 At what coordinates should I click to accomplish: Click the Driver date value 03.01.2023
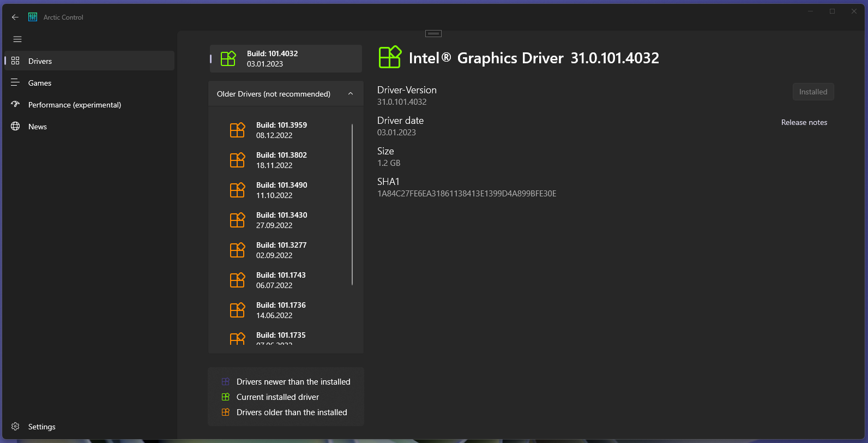396,133
